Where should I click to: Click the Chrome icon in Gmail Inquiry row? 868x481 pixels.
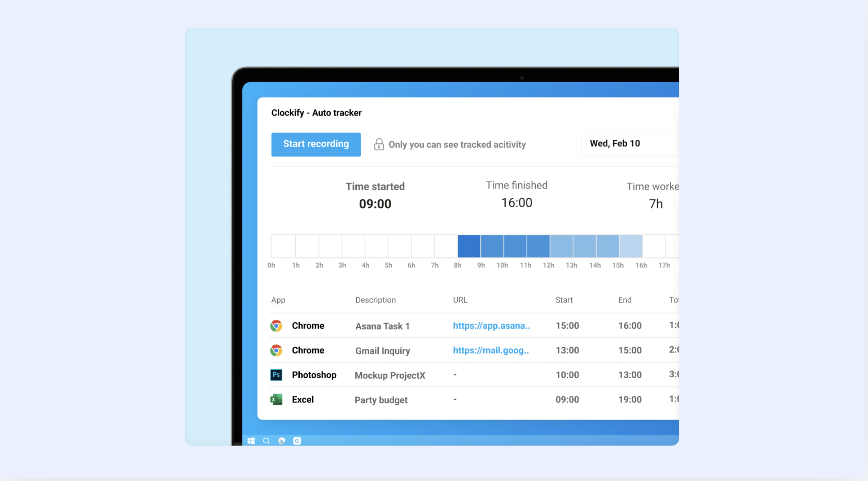coord(276,350)
